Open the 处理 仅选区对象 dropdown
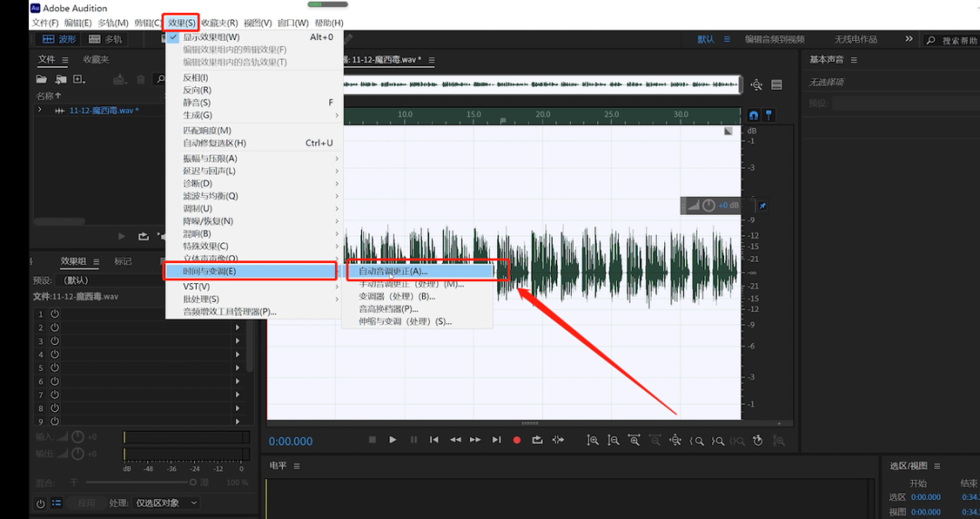980x519 pixels. [166, 503]
